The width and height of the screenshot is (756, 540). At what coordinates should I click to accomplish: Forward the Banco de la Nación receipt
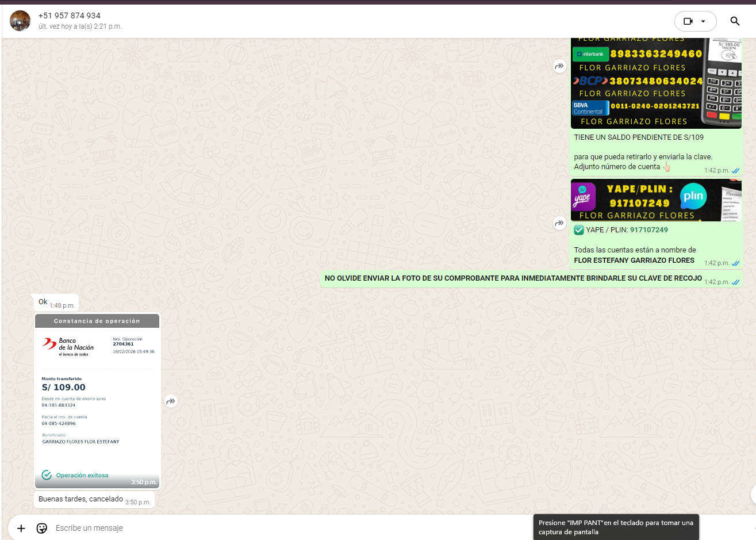(x=171, y=401)
